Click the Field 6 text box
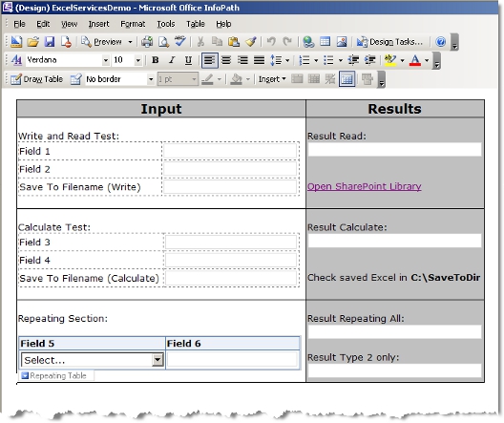Viewport: 504px width, 423px height. click(232, 360)
